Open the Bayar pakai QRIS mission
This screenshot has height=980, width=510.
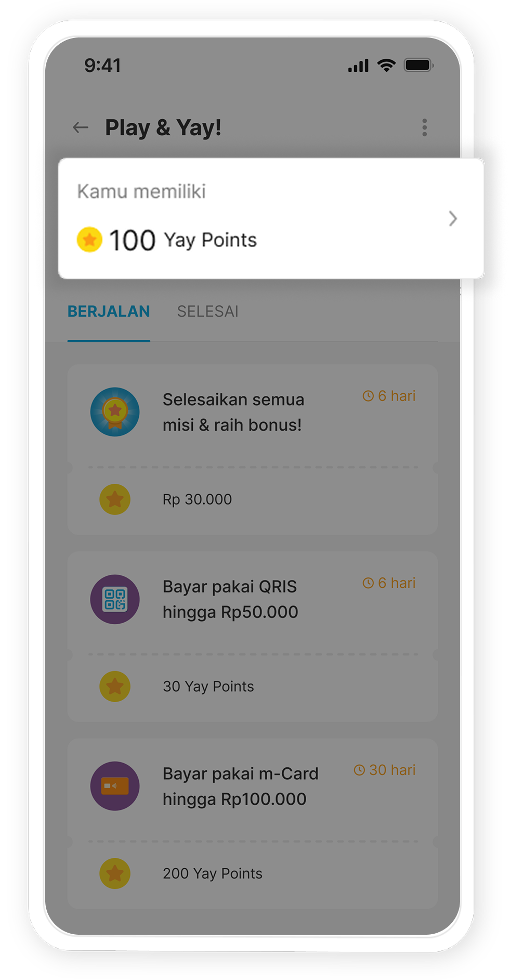click(x=230, y=599)
